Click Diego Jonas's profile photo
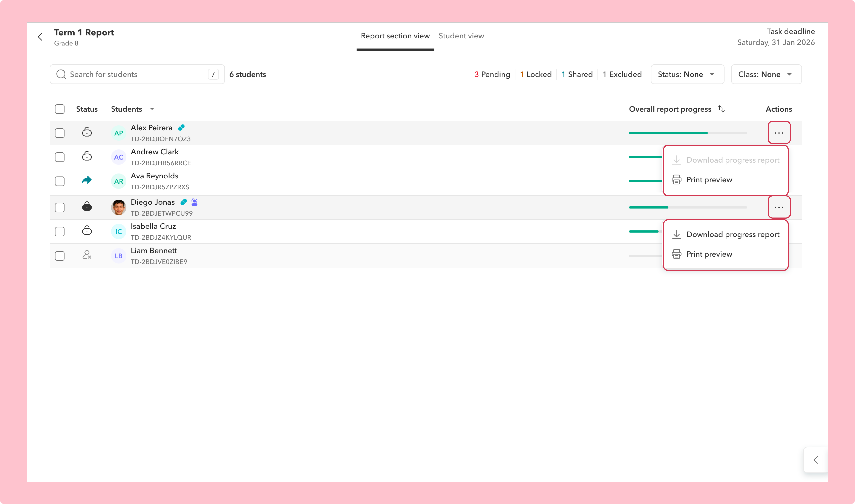This screenshot has height=504, width=855. (x=119, y=207)
